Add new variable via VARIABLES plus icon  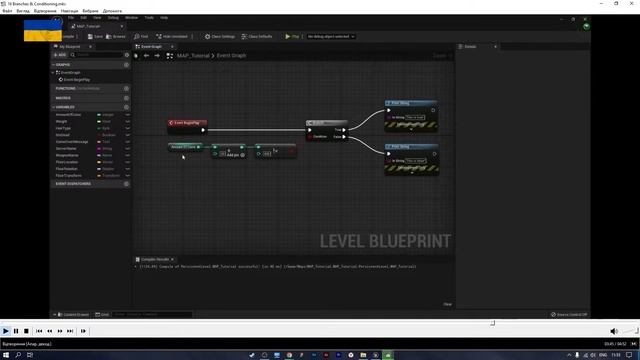pyautogui.click(x=127, y=107)
